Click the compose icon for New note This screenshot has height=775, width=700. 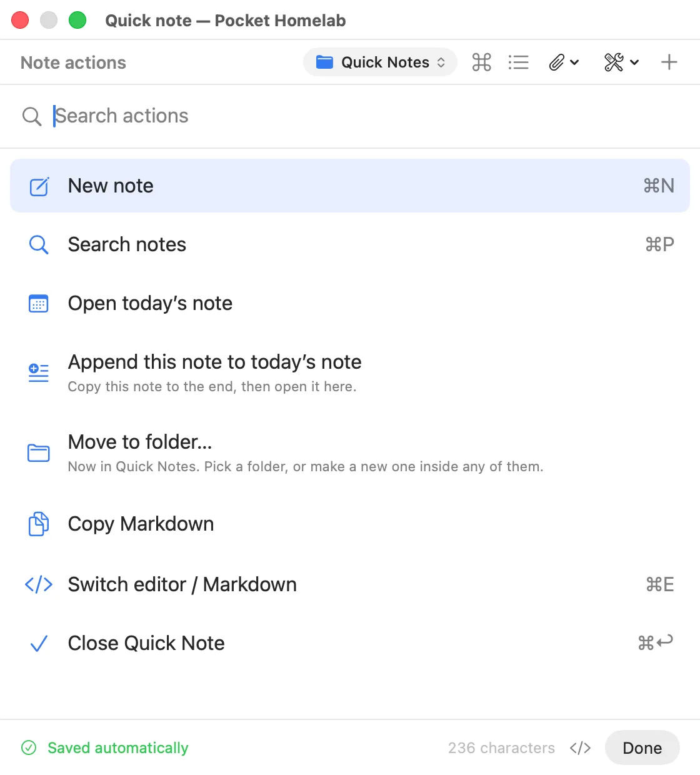click(x=39, y=186)
